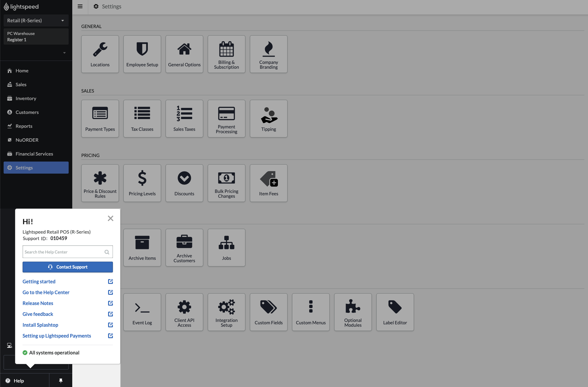Expand the dropdown arrow below Register 1
588x387 pixels.
[x=64, y=53]
